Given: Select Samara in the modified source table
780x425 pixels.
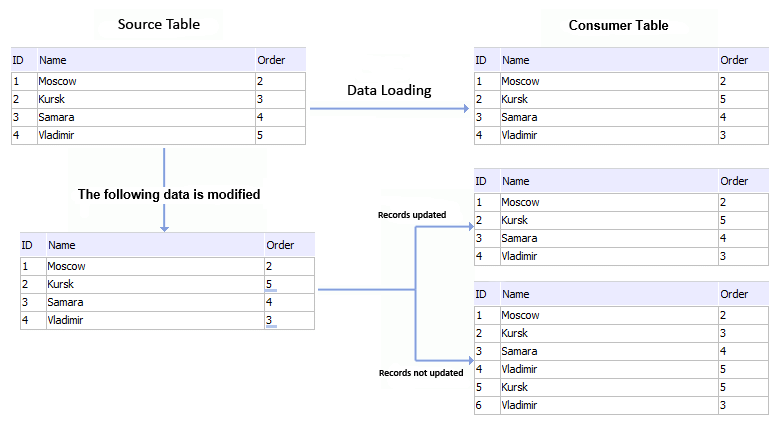Looking at the screenshot, I should 64,302.
